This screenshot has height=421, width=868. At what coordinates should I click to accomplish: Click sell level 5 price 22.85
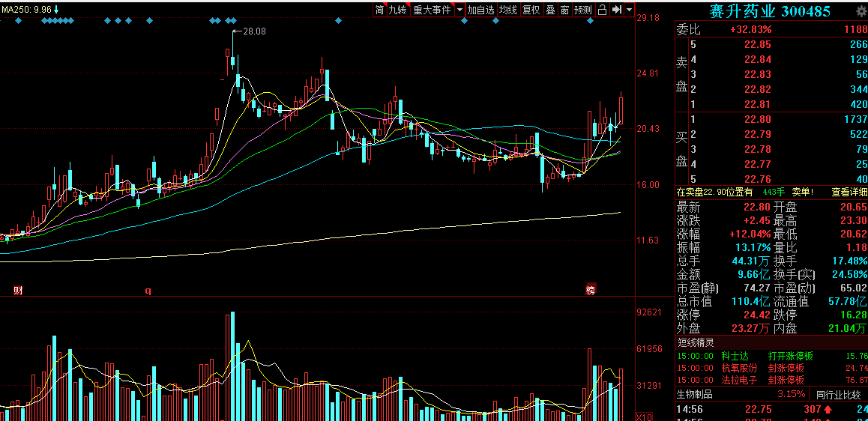(758, 44)
